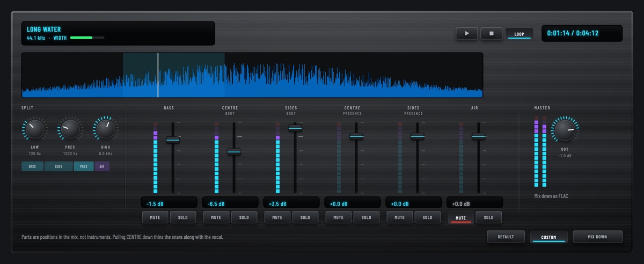644x264 pixels.
Task: Start playback with the play button
Action: click(x=467, y=33)
